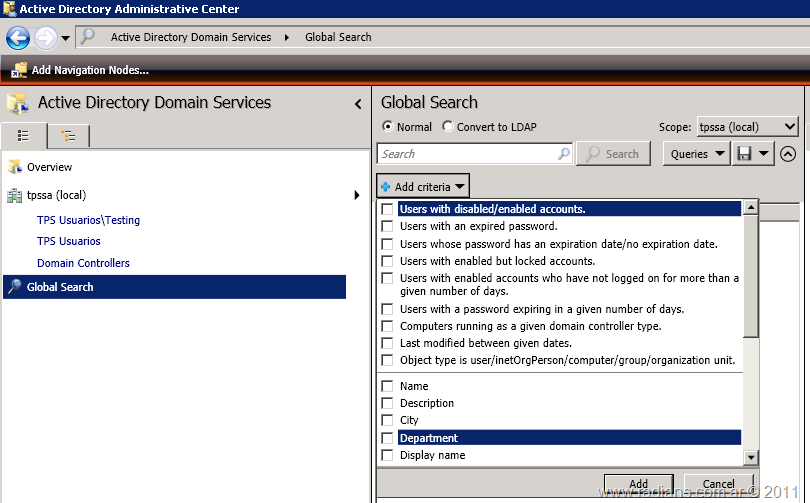
Task: Select Global Search in the navigation pane
Action: tap(60, 287)
